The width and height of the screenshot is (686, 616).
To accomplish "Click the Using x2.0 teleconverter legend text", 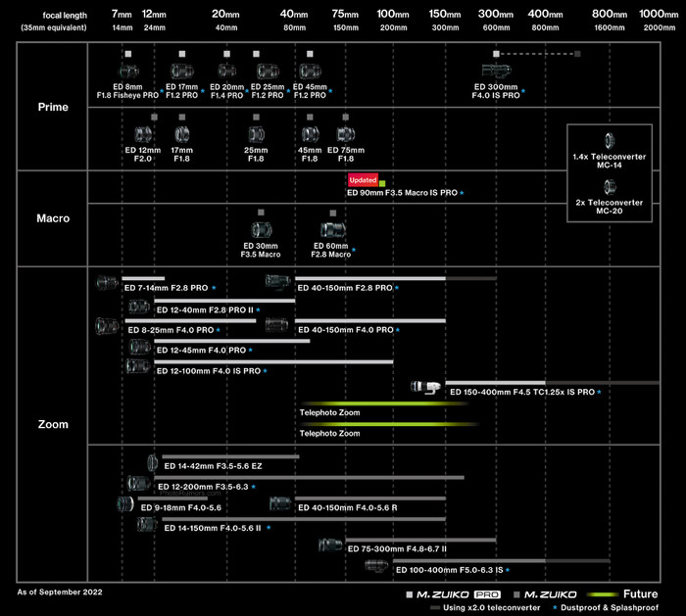I will (491, 608).
